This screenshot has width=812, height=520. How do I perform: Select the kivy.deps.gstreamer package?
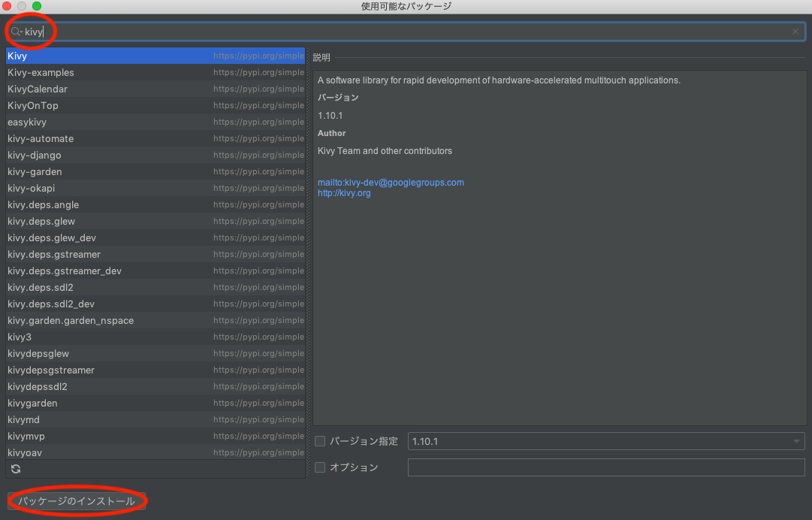[x=155, y=254]
